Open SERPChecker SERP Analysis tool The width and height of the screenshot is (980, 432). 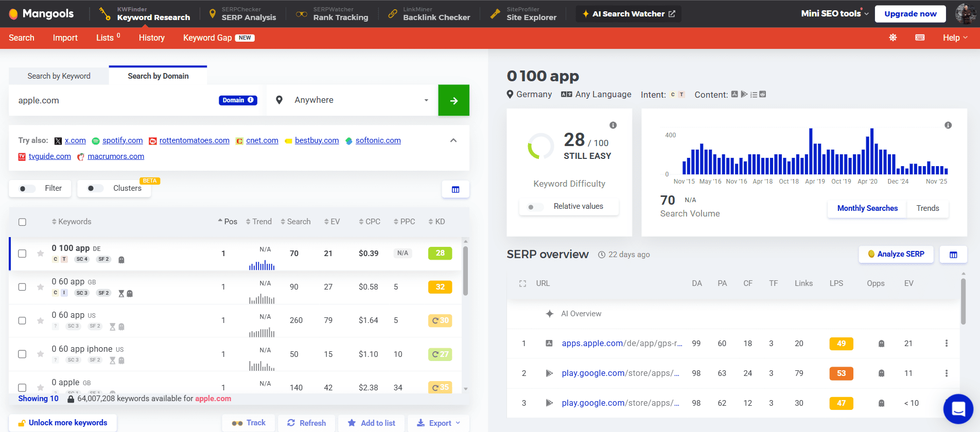(242, 14)
